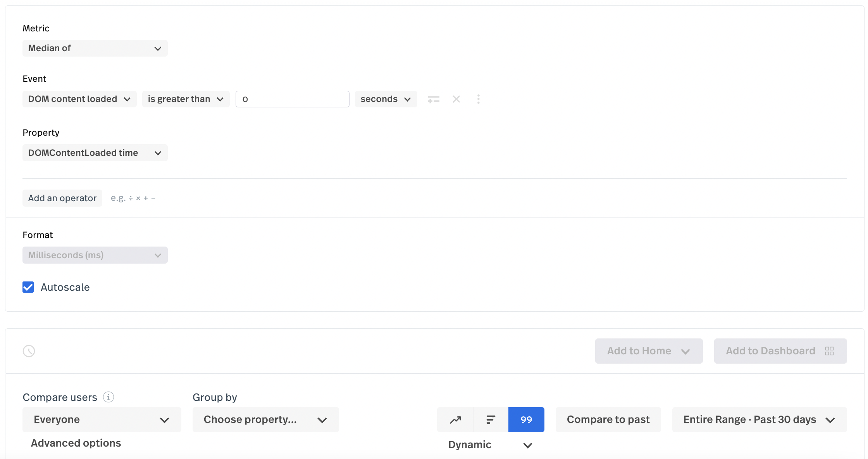
Task: Click the add filter icon in event row
Action: (x=434, y=99)
